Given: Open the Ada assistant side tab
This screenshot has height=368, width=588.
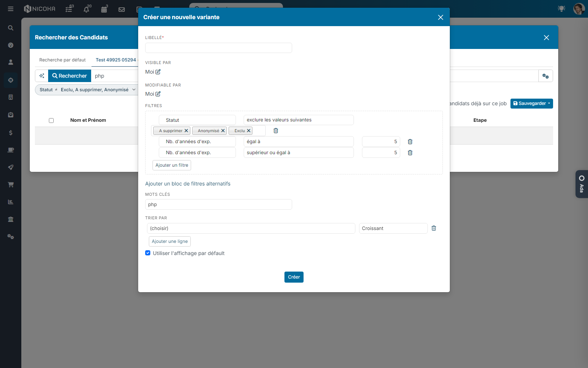Looking at the screenshot, I should [582, 184].
